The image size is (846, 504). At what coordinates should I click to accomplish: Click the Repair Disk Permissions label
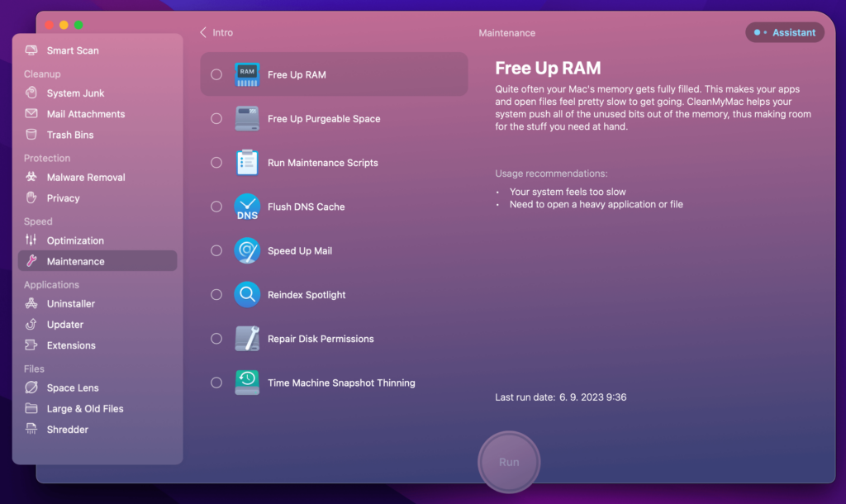[321, 339]
